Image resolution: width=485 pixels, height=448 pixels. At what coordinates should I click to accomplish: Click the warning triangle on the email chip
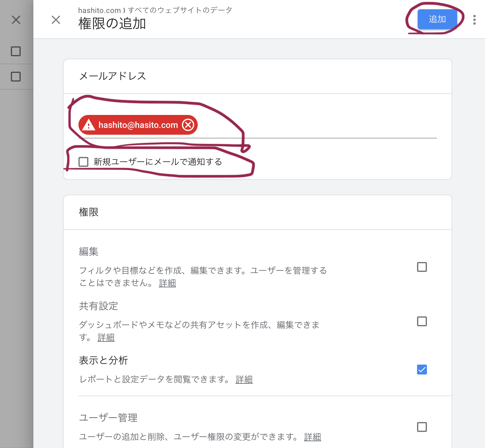[x=89, y=125]
